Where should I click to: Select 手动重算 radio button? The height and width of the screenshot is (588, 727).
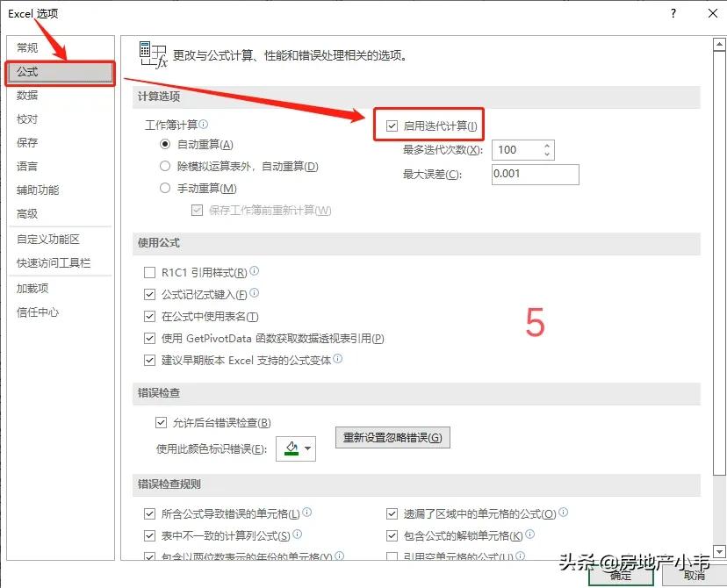click(164, 188)
